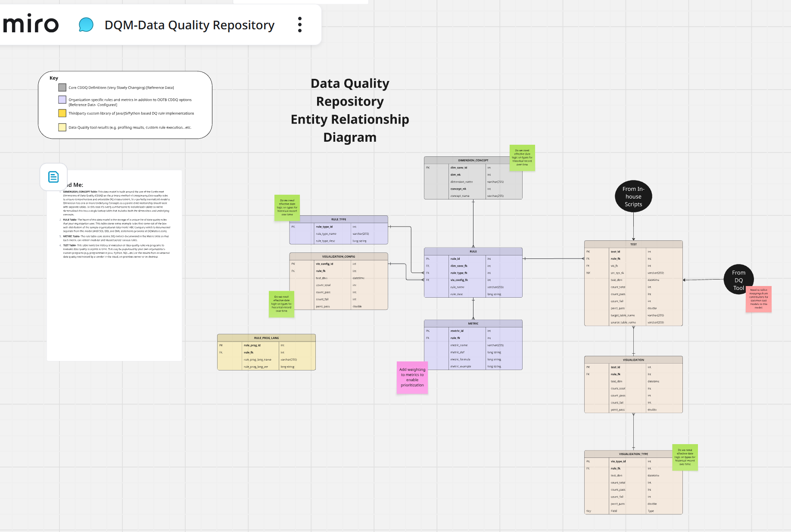Click the miro logo

31,24
